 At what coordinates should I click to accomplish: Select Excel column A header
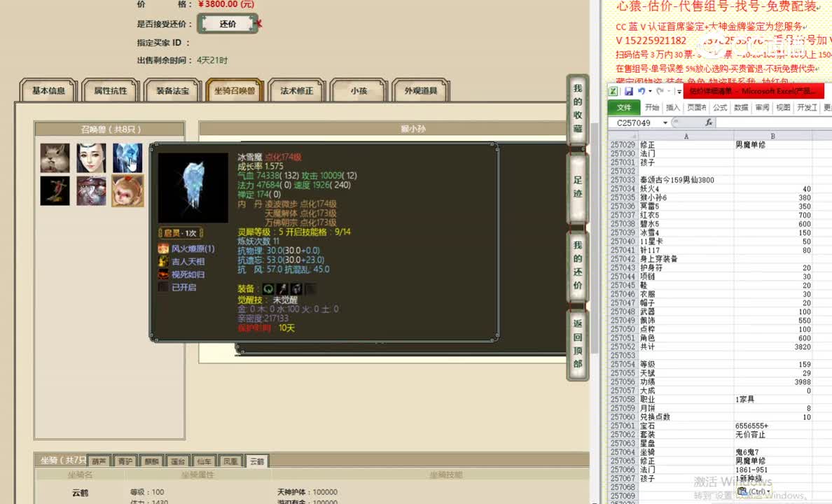[x=686, y=136]
